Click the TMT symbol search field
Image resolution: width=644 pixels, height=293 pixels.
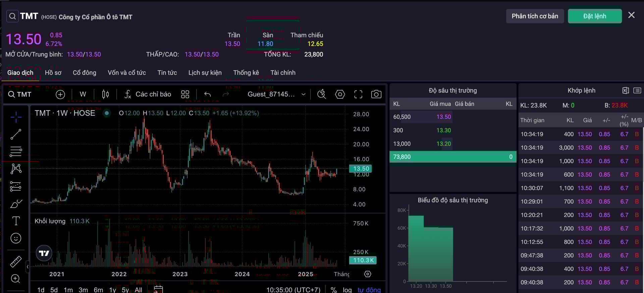(20, 94)
